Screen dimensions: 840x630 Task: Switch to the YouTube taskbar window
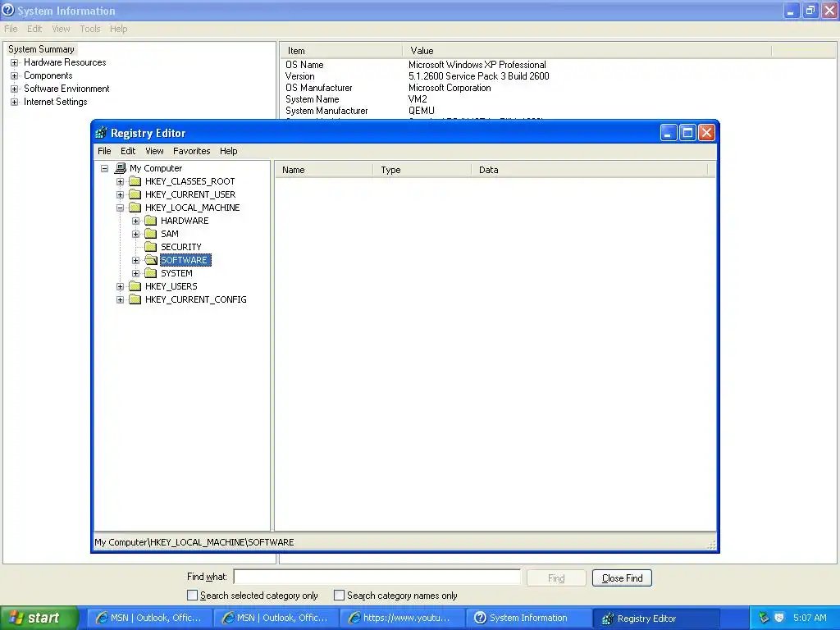pos(402,619)
